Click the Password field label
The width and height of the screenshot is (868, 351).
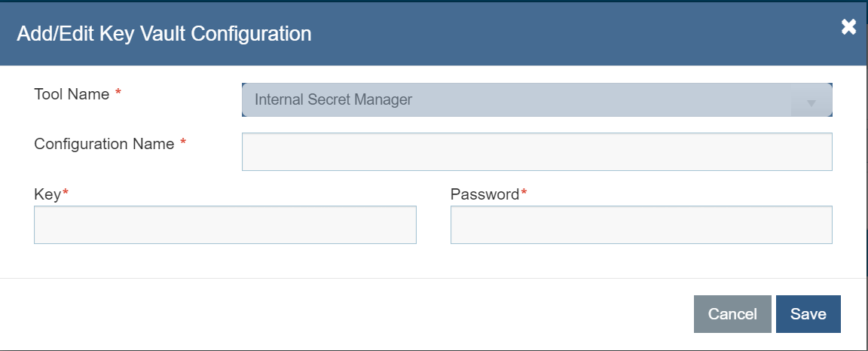[484, 194]
